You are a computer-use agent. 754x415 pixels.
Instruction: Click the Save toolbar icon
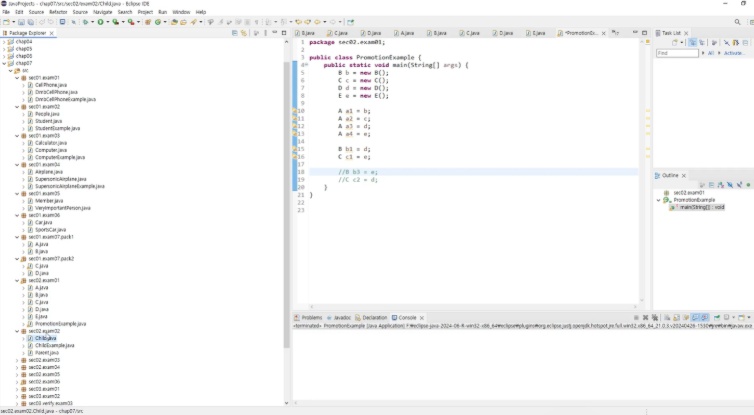click(22, 22)
